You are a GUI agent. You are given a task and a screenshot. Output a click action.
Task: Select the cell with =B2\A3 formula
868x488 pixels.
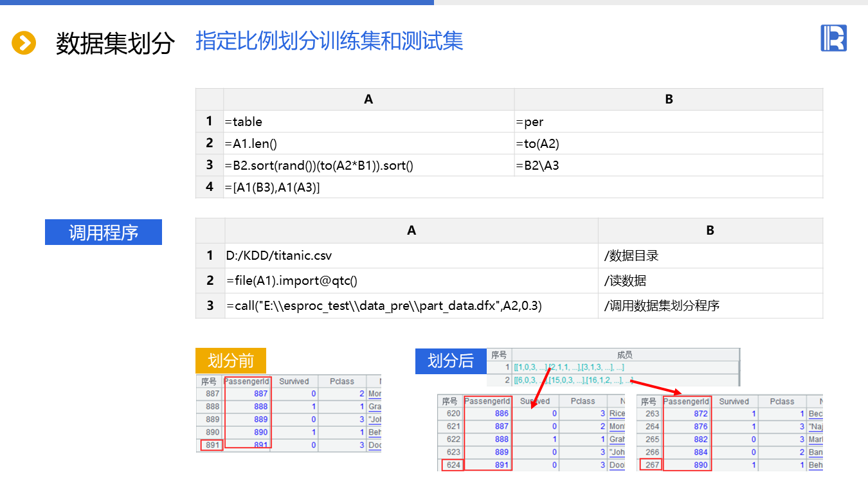pyautogui.click(x=668, y=165)
